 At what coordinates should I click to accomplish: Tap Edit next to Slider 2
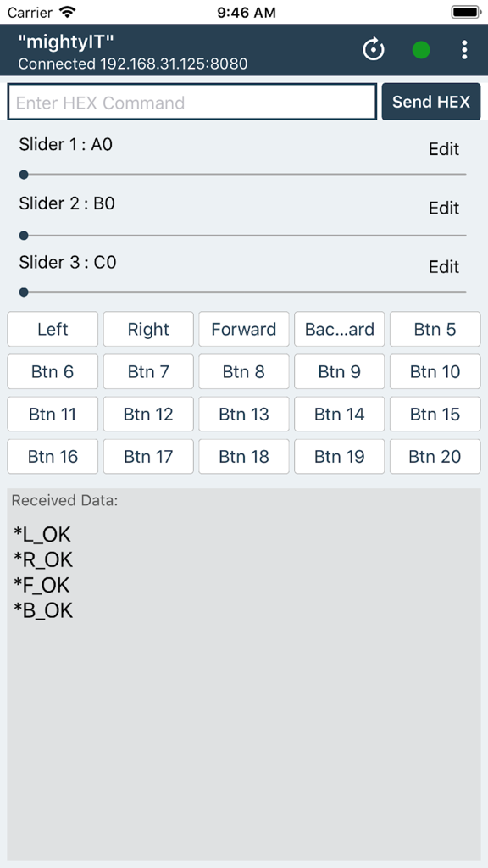coord(444,208)
